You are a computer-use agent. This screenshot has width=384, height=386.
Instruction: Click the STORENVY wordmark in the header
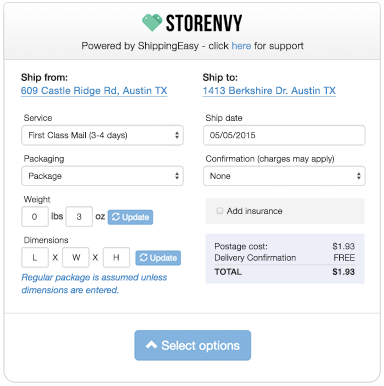[x=204, y=23]
